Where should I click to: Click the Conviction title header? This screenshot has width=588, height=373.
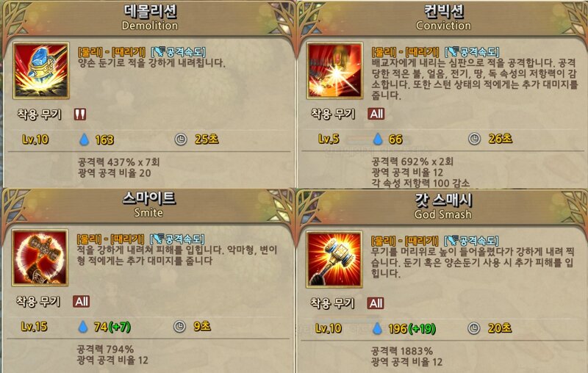(444, 17)
